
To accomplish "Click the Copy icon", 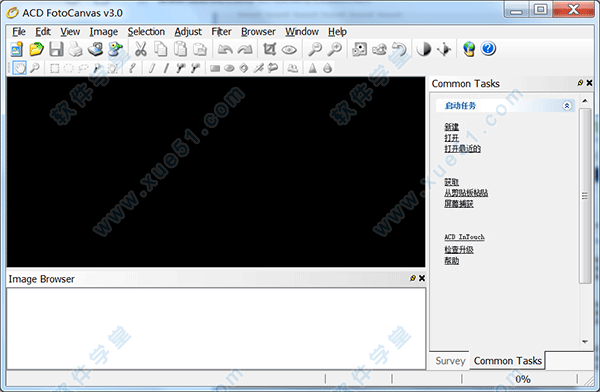I will (161, 49).
